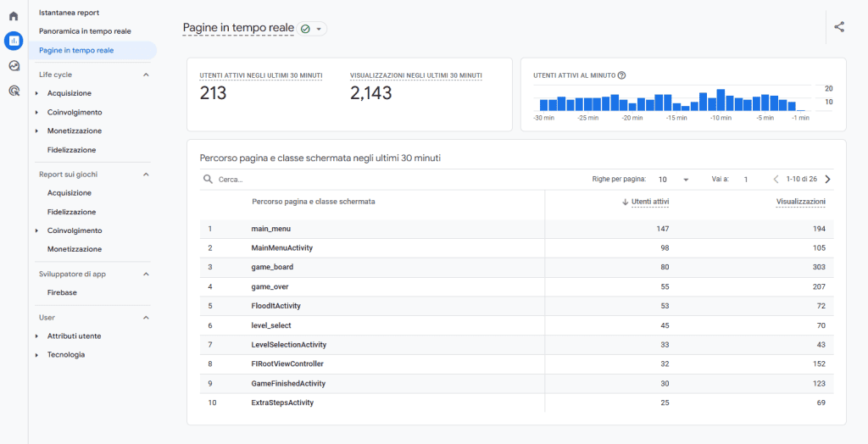Image resolution: width=868 pixels, height=444 pixels.
Task: Collapse the User section
Action: click(146, 318)
